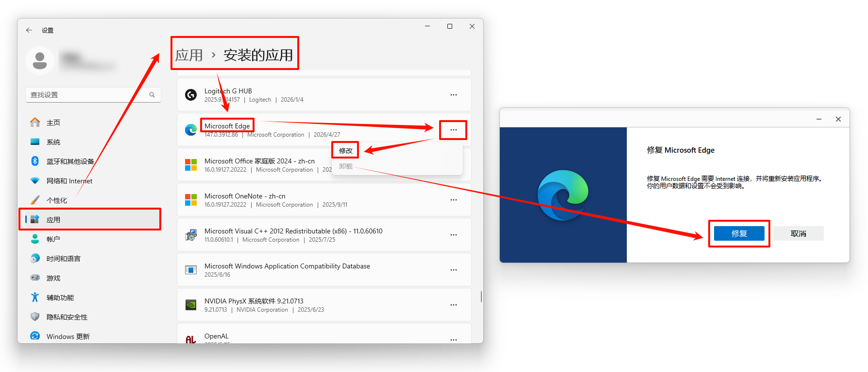The image size is (868, 372).
Task: Focus the 查找设置 search field
Action: pyautogui.click(x=87, y=95)
